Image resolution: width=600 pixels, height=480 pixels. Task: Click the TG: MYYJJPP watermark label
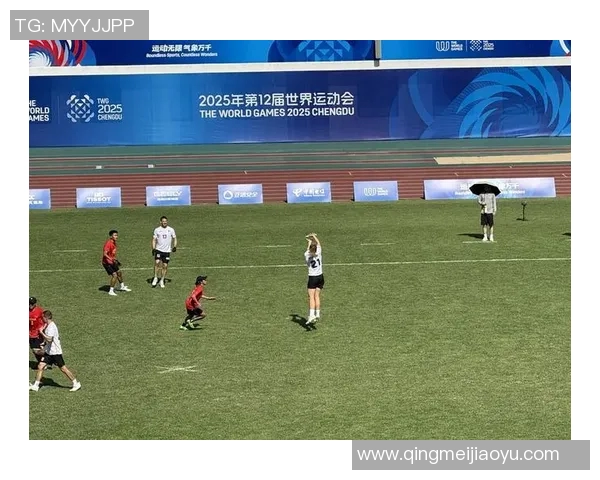coord(79,25)
